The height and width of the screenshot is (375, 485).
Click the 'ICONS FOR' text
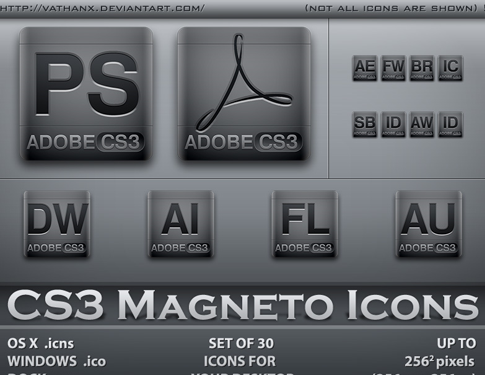tap(239, 361)
